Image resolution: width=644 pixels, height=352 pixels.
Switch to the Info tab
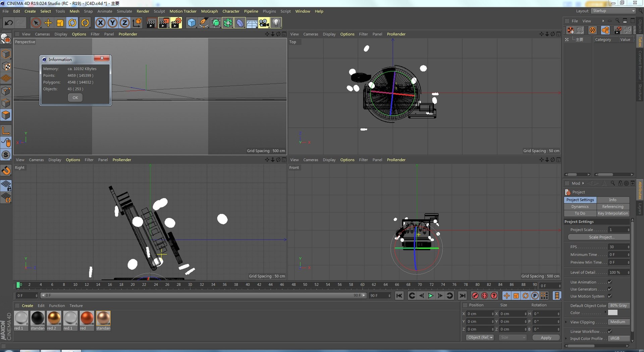pos(613,200)
